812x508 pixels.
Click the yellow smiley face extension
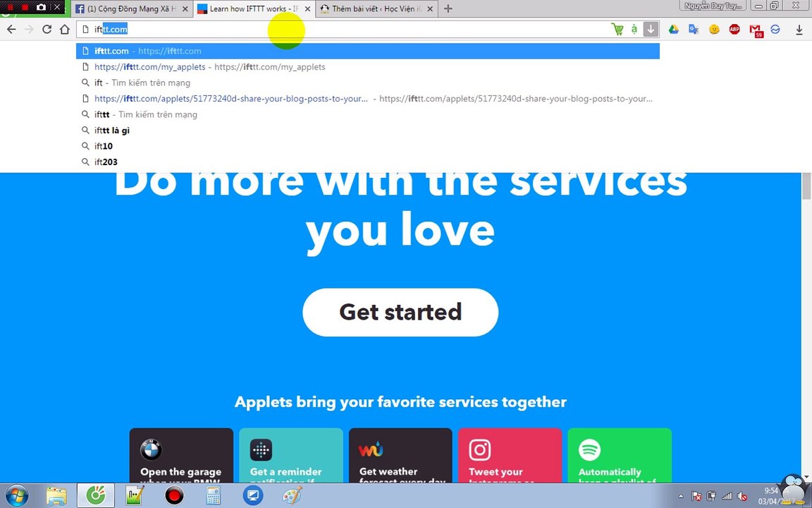pos(714,30)
